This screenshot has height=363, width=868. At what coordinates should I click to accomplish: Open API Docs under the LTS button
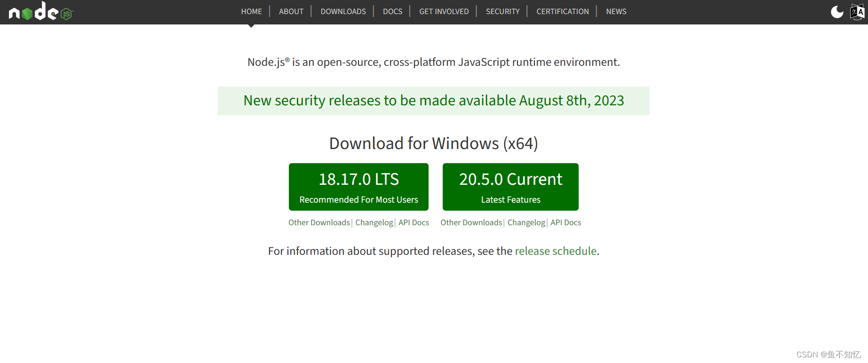tap(414, 222)
